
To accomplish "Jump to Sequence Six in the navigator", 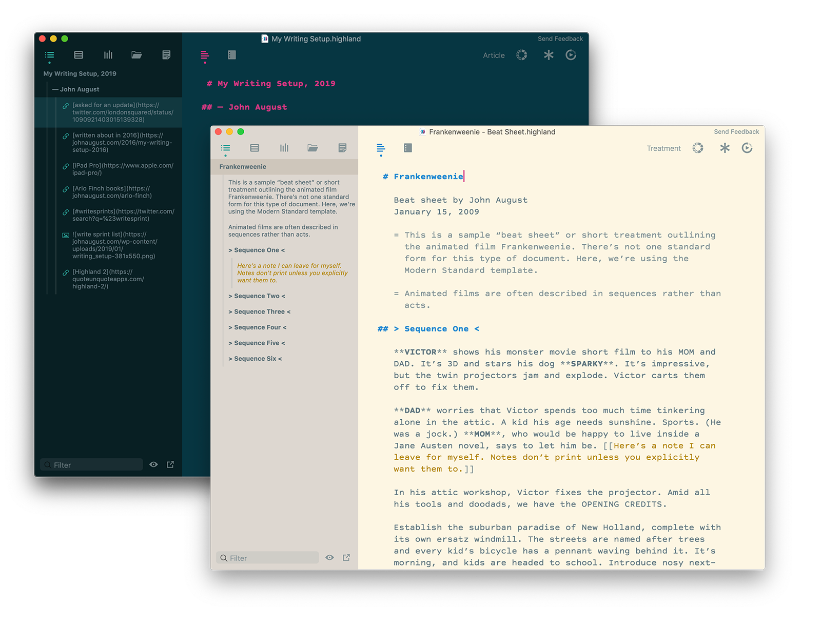I will tap(255, 359).
